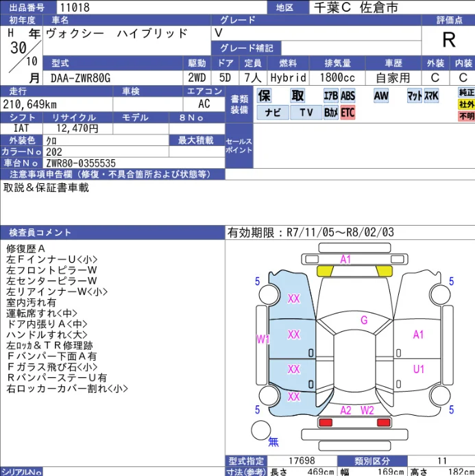Select the yellow 社外 legend swatch

466,104
